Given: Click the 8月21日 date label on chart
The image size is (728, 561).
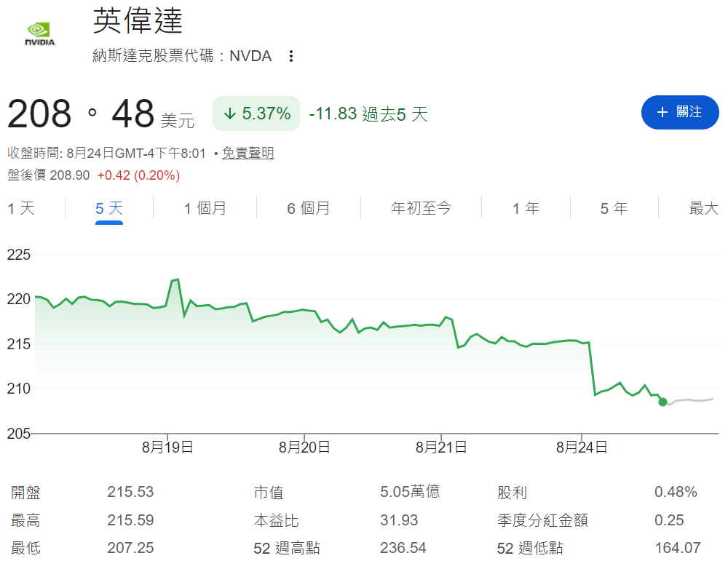Looking at the screenshot, I should click(441, 447).
